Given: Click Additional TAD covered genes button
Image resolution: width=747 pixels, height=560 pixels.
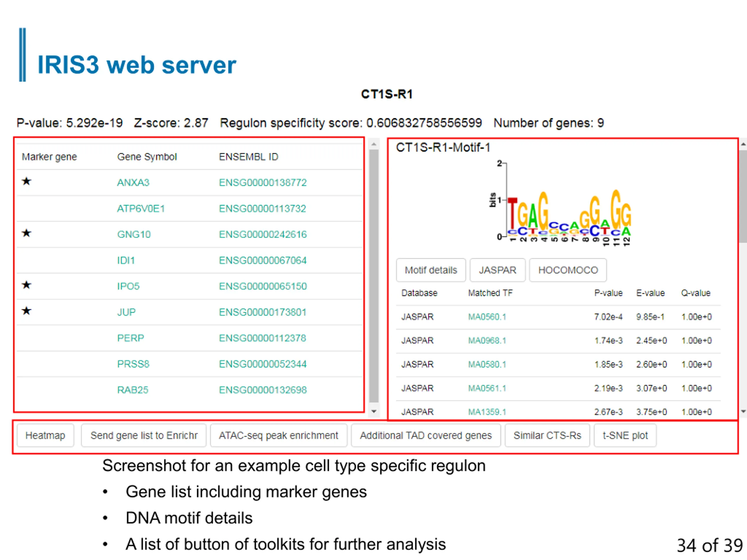Looking at the screenshot, I should point(426,435).
